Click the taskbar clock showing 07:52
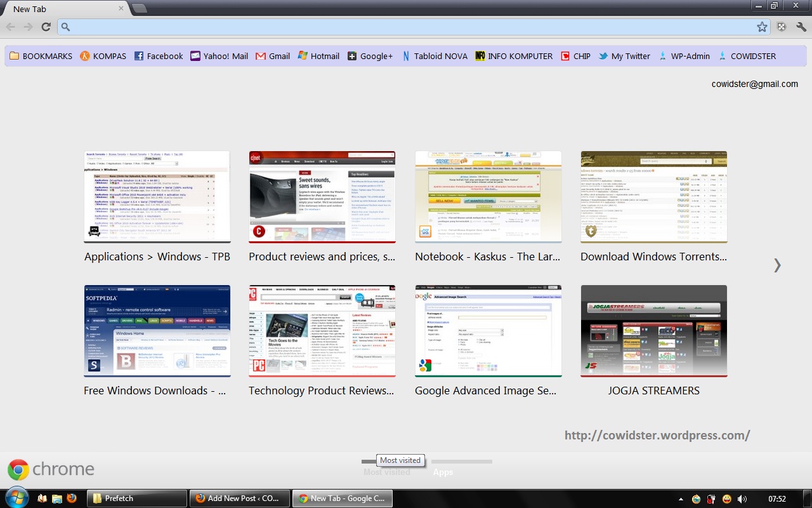The width and height of the screenshot is (812, 508). [x=777, y=499]
